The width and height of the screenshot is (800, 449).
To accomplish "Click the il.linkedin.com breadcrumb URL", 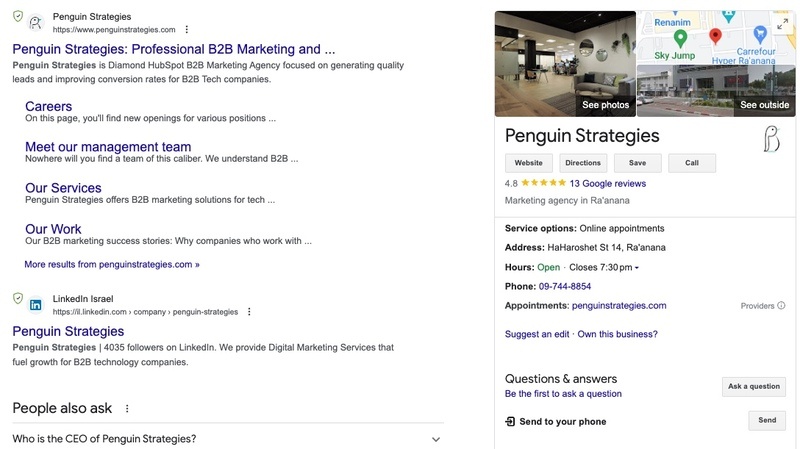I will pyautogui.click(x=145, y=312).
